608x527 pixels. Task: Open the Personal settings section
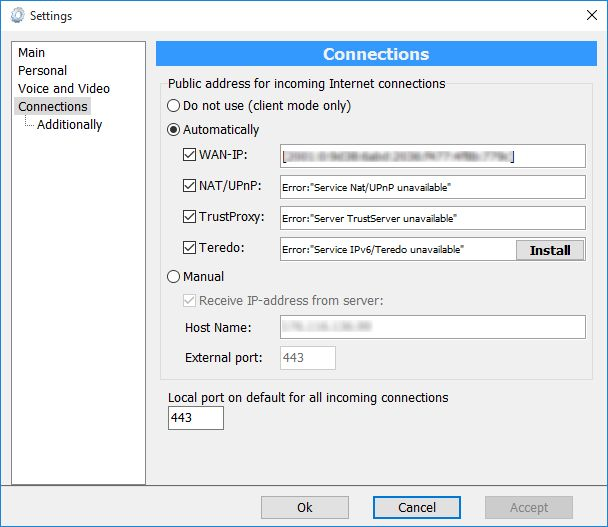[43, 70]
